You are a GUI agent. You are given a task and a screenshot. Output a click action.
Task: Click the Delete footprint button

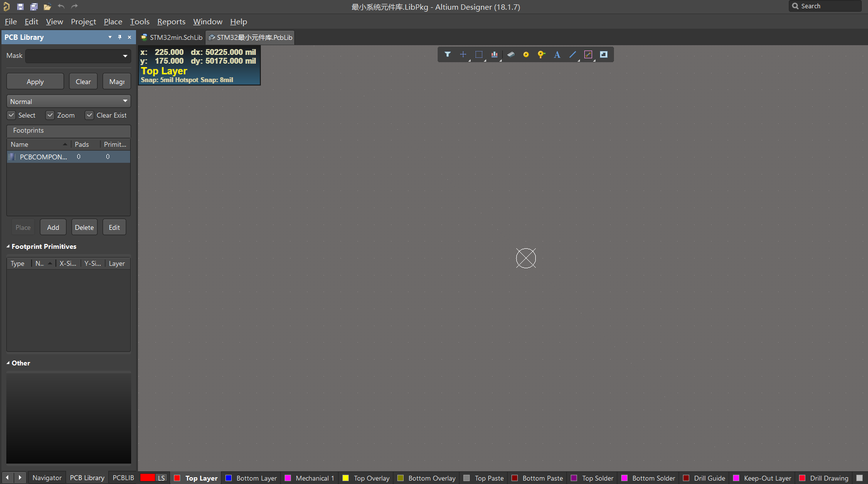tap(84, 227)
